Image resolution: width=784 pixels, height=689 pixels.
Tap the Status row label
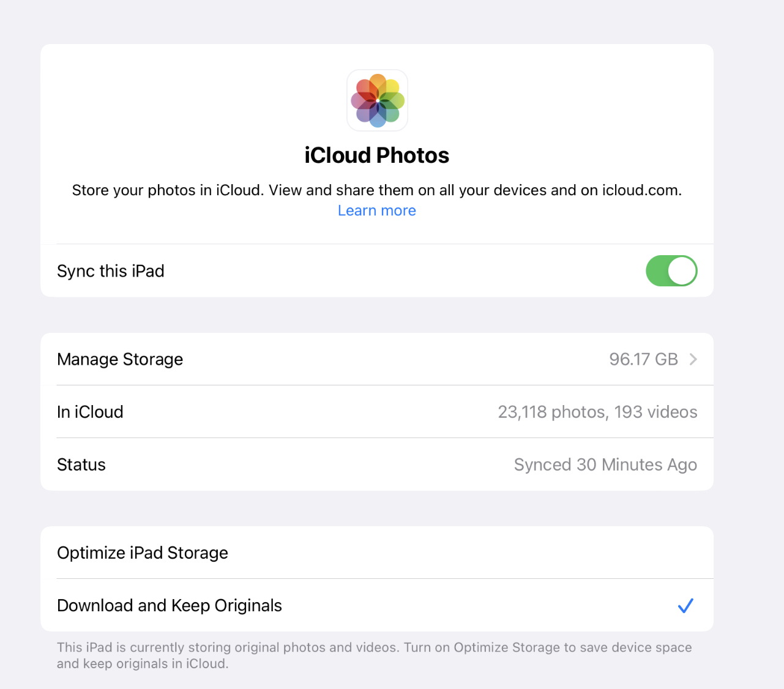coord(81,464)
